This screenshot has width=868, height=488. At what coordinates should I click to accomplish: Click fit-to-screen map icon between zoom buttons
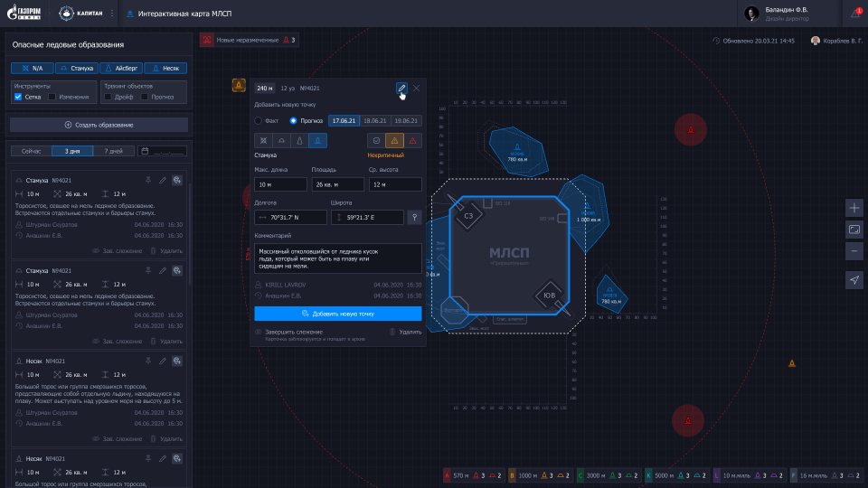coord(855,229)
